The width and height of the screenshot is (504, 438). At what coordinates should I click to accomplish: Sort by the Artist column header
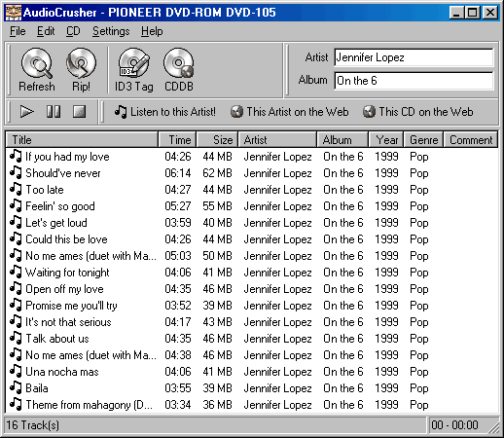pos(277,140)
